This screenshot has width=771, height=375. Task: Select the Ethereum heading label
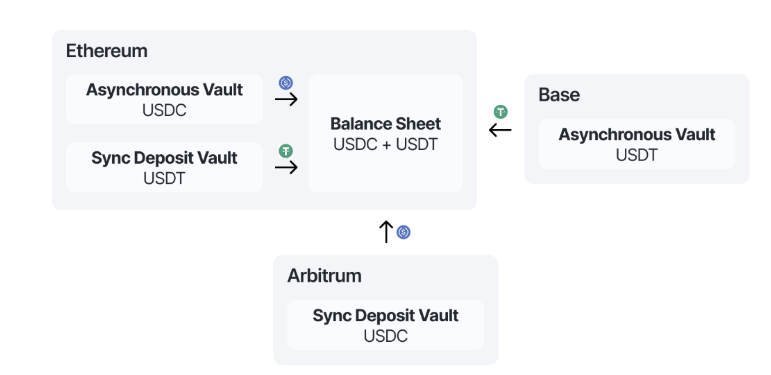(107, 51)
